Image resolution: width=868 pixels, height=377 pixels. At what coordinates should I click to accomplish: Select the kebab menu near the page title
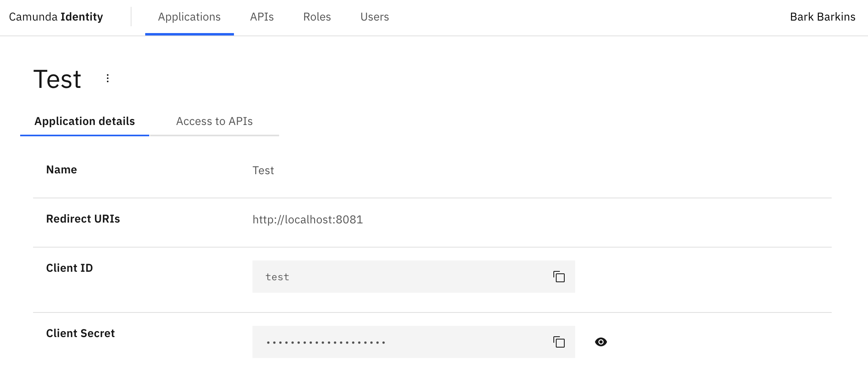[107, 78]
